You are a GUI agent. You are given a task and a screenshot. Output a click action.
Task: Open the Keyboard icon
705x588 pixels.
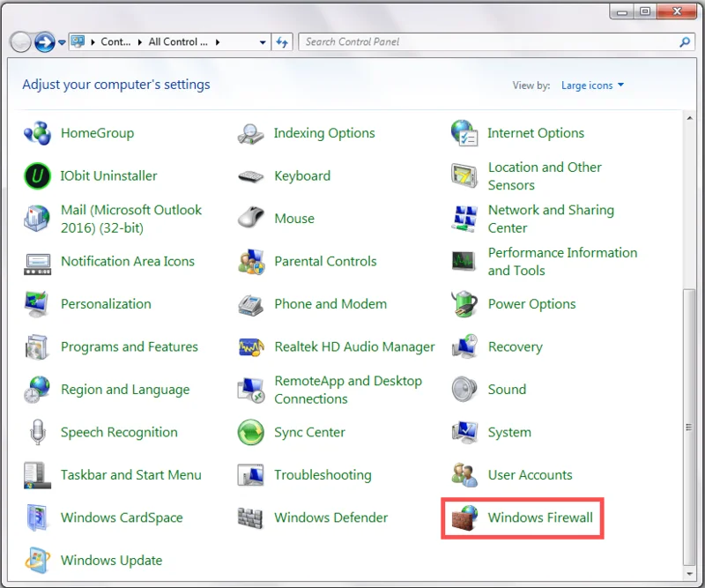[250, 176]
